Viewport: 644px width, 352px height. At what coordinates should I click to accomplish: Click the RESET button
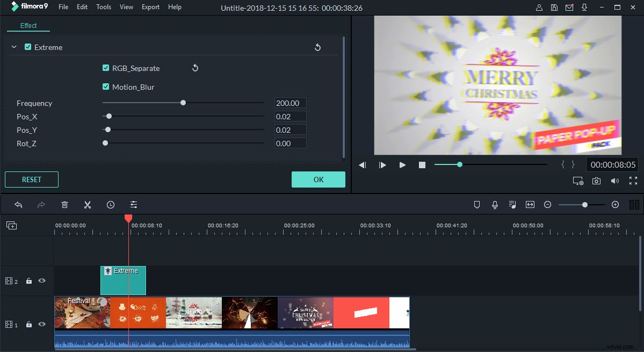click(x=31, y=179)
